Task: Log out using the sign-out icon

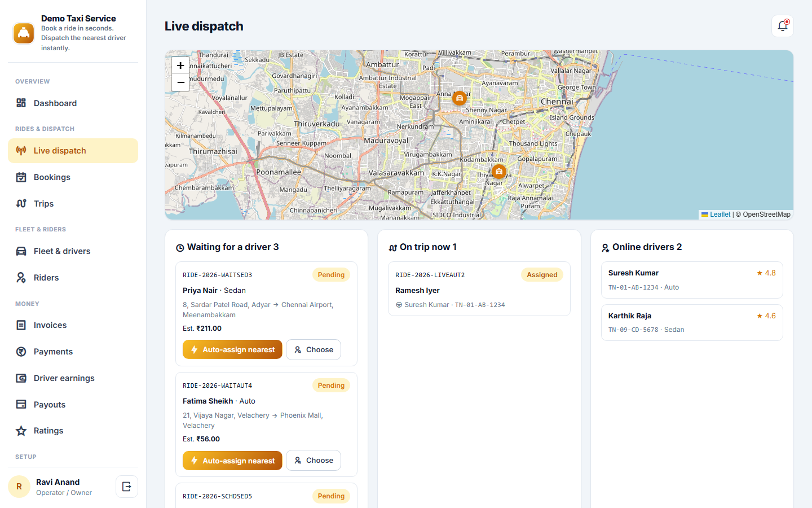Action: pos(127,487)
